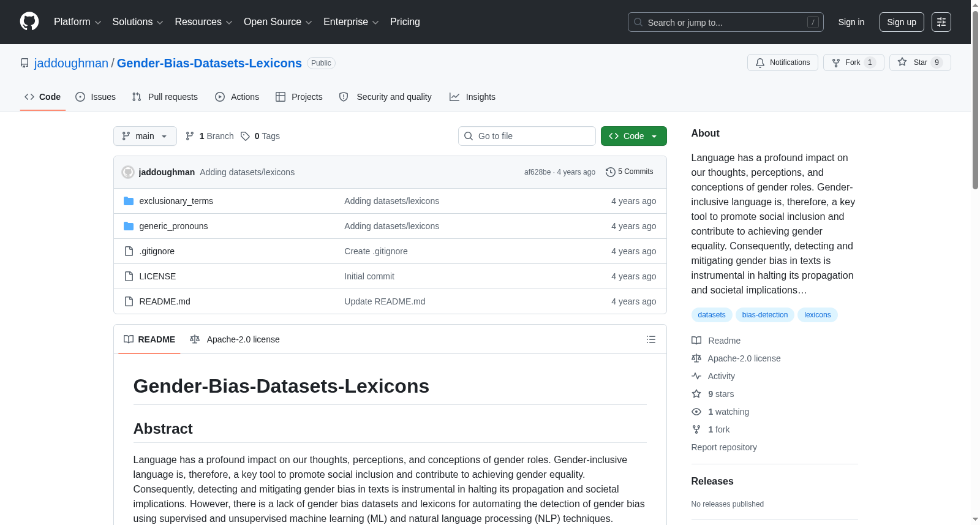Open the jaddoughman owner link
980x525 pixels.
pyautogui.click(x=71, y=63)
